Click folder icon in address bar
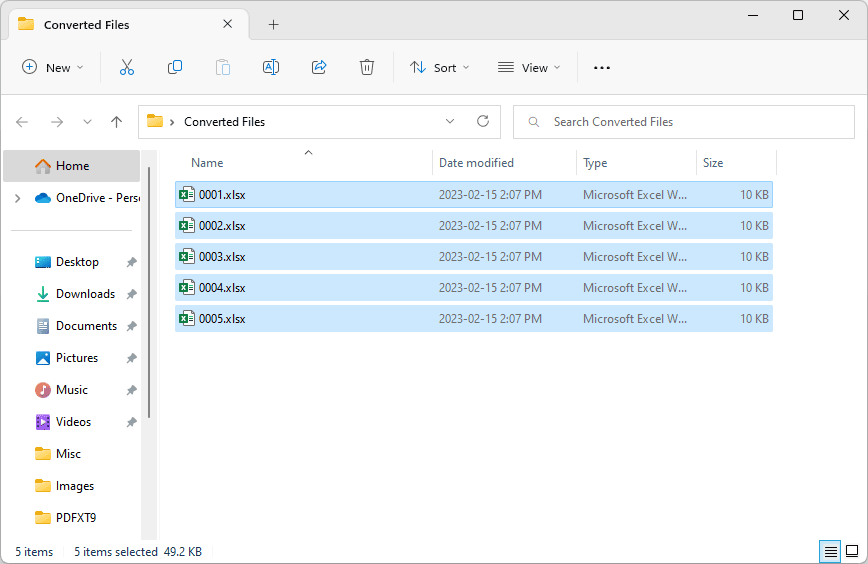The width and height of the screenshot is (868, 564). coord(155,121)
